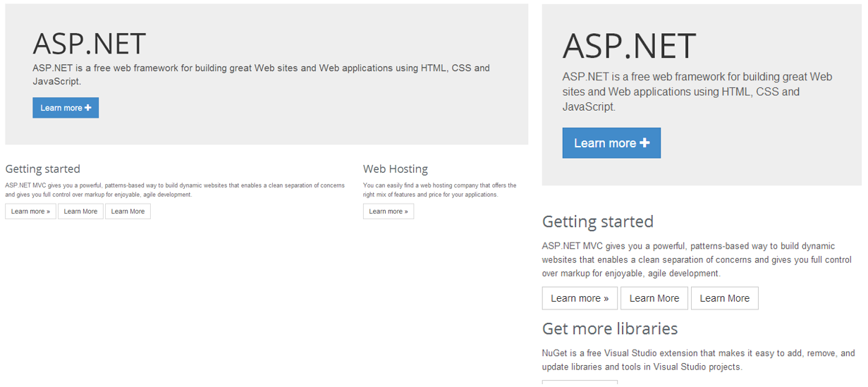
Task: Click the larger Getting started heading
Action: [597, 222]
